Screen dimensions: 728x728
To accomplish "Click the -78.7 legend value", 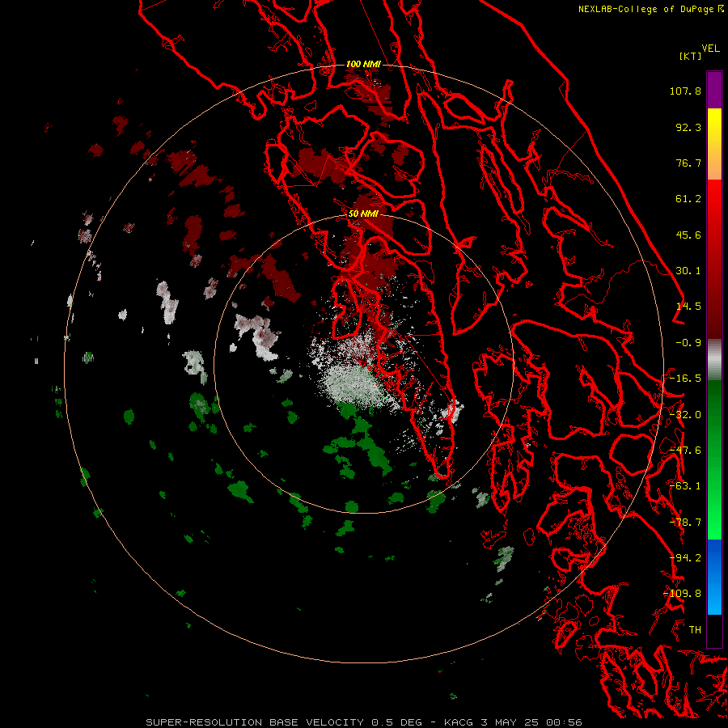I will pos(685,523).
